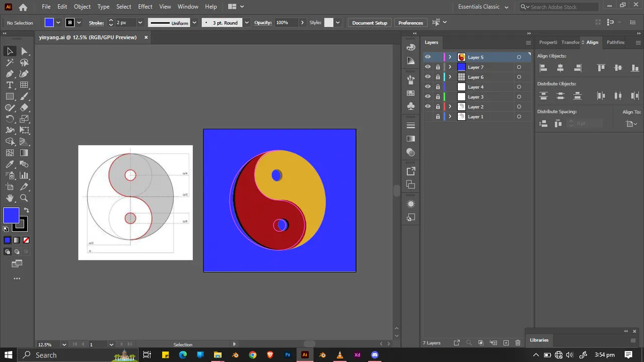The width and height of the screenshot is (644, 362).
Task: Open the Symbols panel club icon
Action: click(411, 107)
